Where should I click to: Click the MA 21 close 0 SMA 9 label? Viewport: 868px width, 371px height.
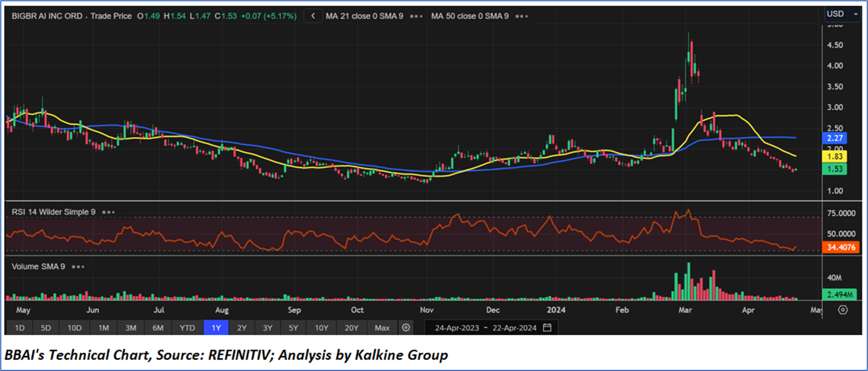click(364, 17)
